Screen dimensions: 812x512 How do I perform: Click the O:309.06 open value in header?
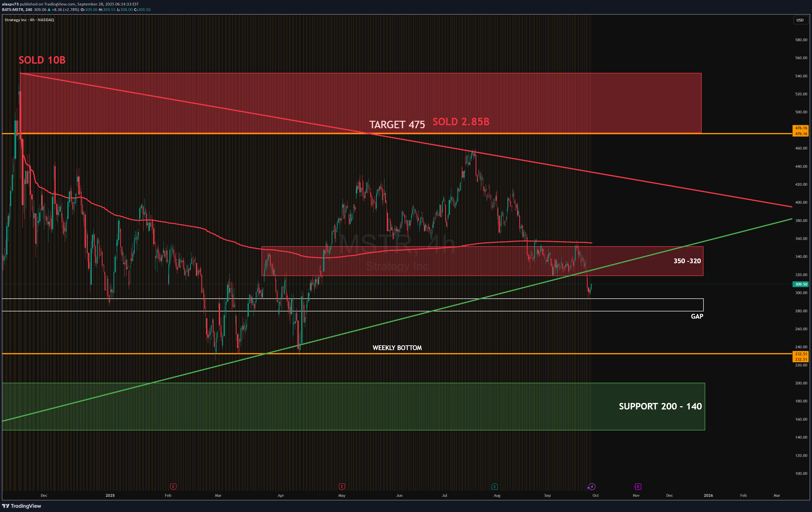click(x=89, y=9)
